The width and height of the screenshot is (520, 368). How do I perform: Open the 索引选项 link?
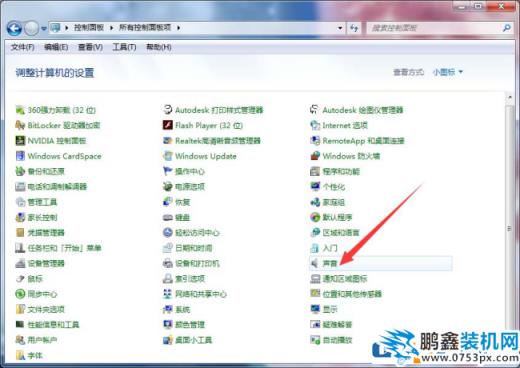190,279
